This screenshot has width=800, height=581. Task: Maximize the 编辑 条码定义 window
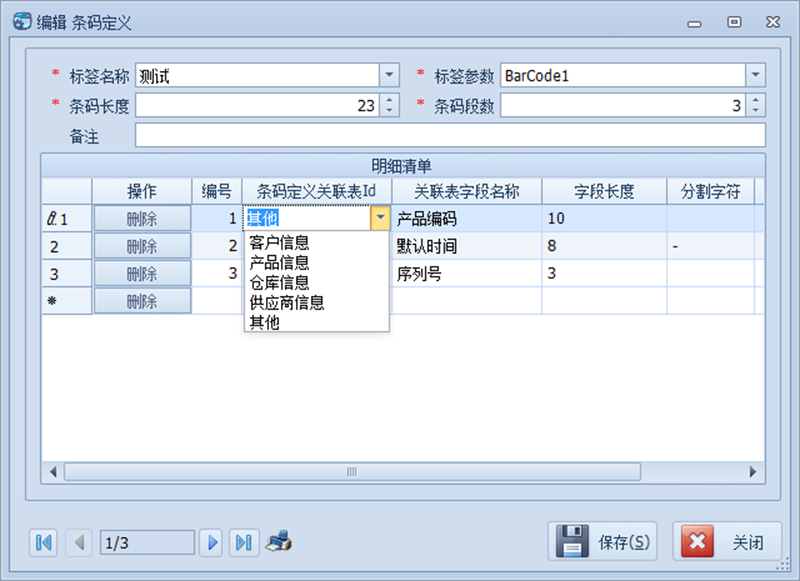pos(734,22)
